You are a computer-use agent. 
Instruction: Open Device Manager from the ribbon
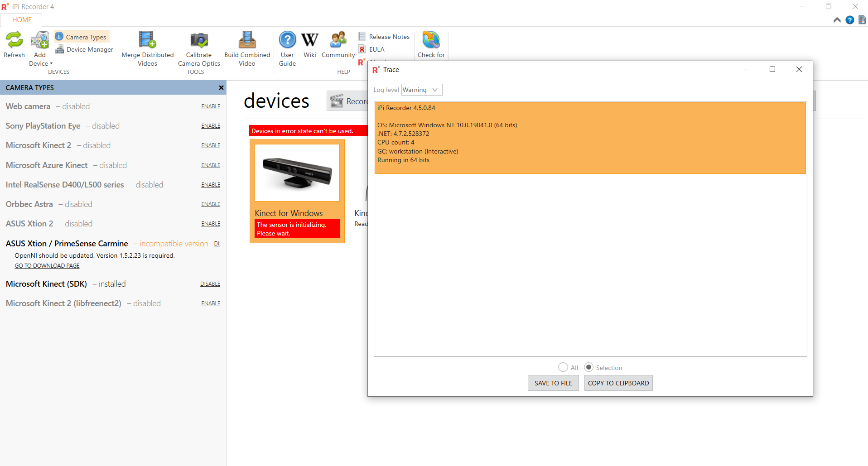coord(84,49)
